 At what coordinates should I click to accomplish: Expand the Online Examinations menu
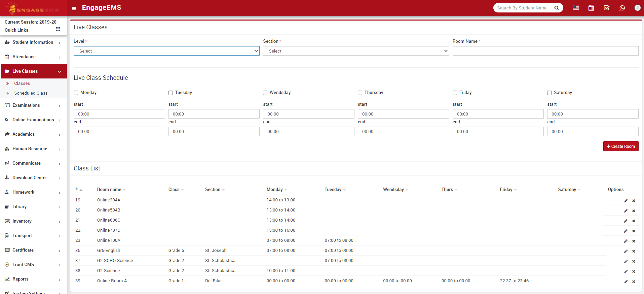click(x=34, y=120)
